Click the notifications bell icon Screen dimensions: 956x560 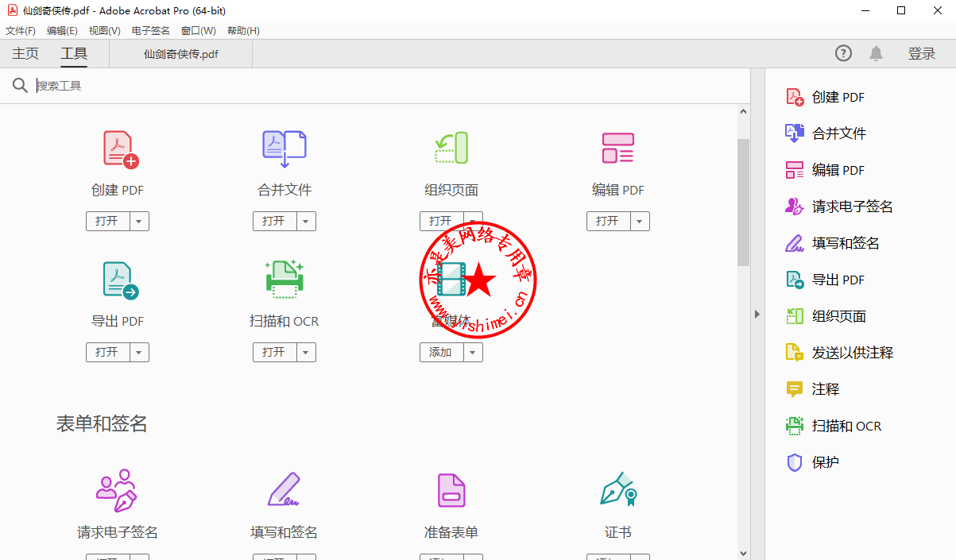tap(876, 53)
